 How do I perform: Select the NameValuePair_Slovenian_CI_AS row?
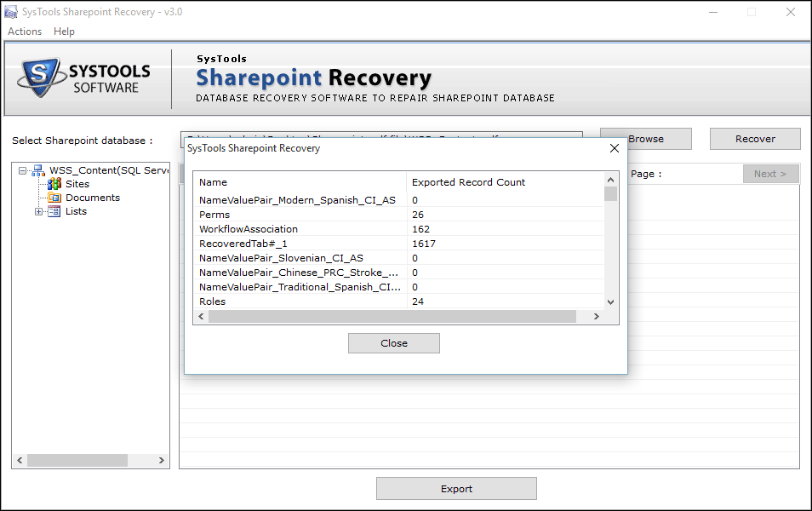[x=398, y=258]
